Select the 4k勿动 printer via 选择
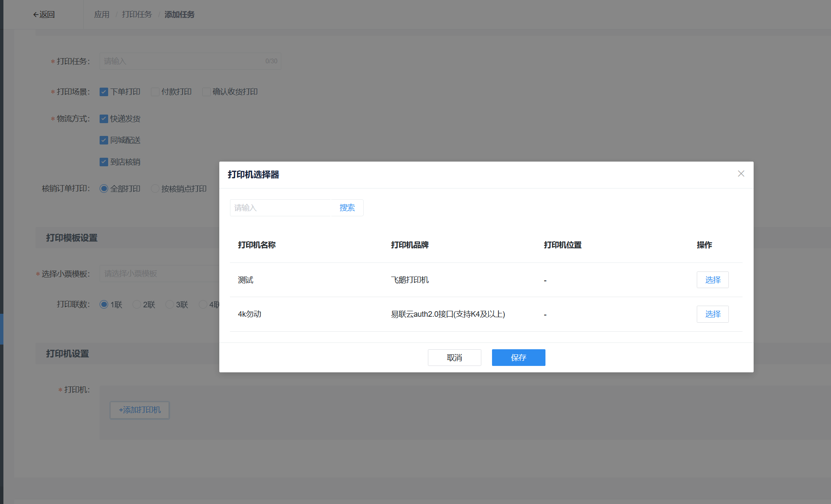Viewport: 831px width, 504px height. click(x=712, y=314)
